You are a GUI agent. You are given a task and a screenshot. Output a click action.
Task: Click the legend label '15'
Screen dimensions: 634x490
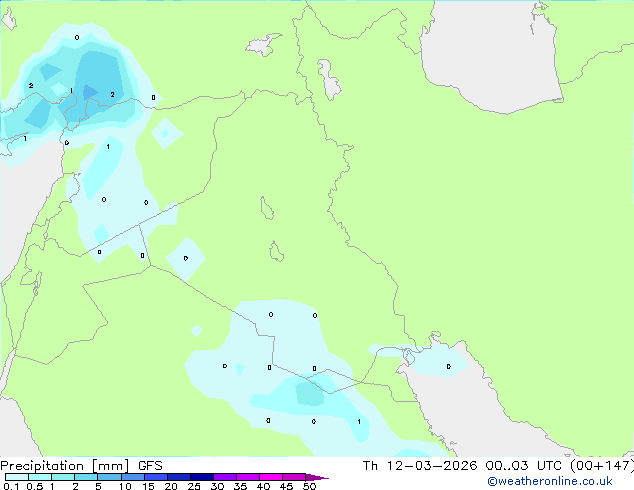(148, 486)
